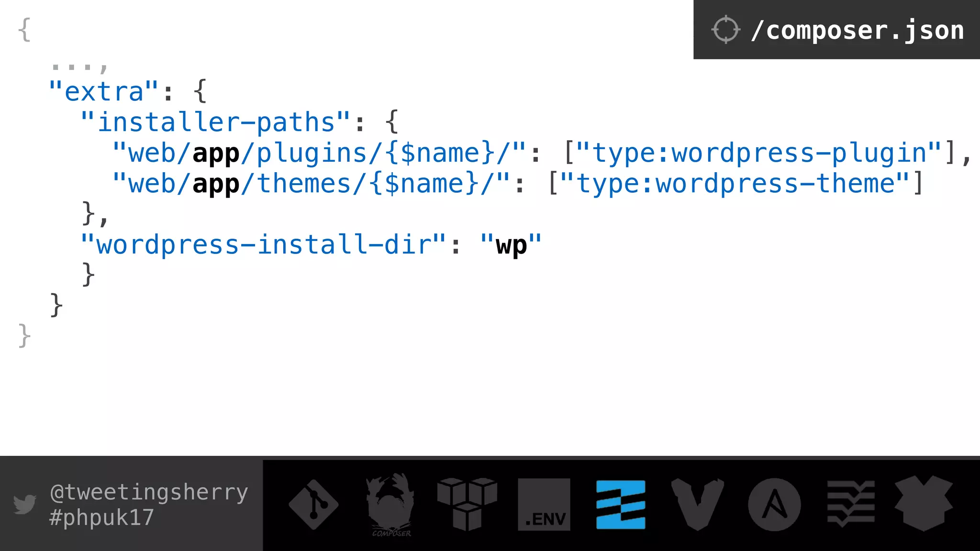Image resolution: width=980 pixels, height=551 pixels.
Task: Click the icon after the checklist icon
Action: pyautogui.click(x=924, y=504)
